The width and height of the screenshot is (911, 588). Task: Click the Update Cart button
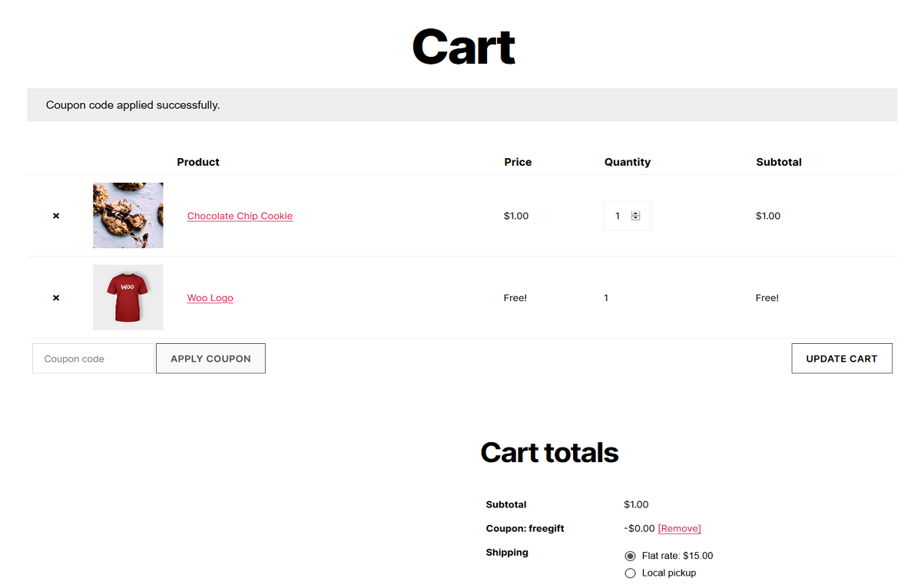842,358
